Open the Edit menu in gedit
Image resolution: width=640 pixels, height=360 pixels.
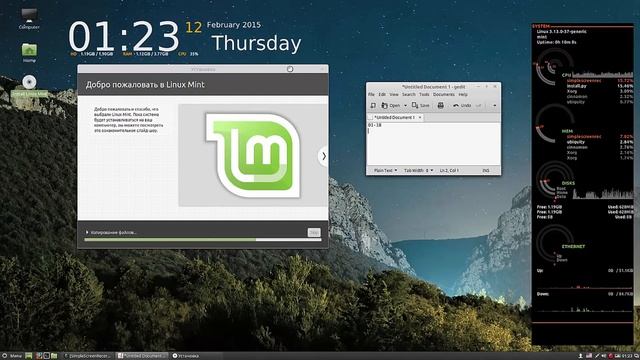(382, 94)
